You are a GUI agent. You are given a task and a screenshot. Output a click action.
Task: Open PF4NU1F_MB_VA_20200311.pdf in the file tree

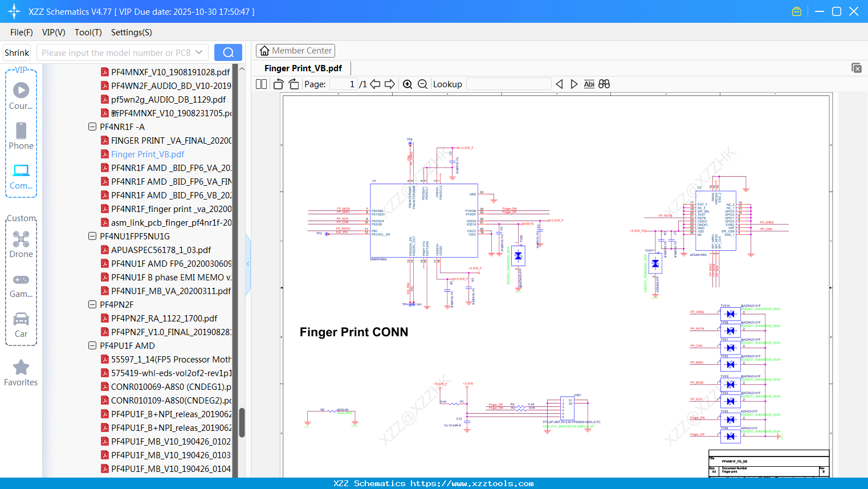click(170, 291)
